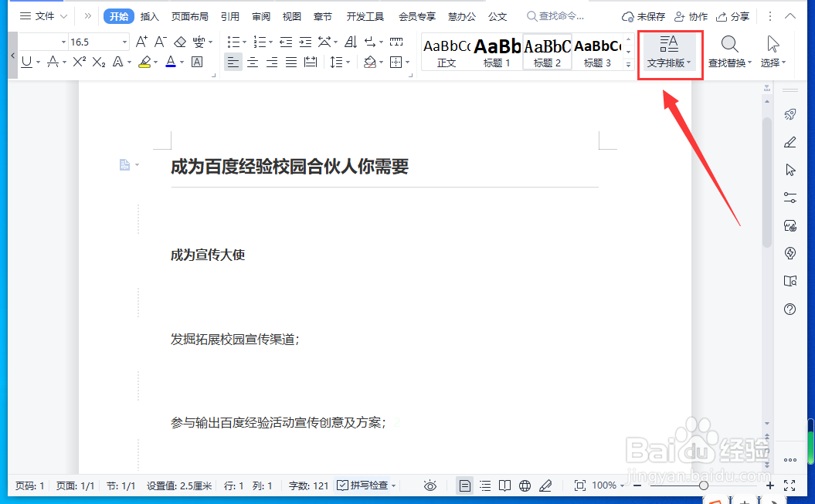Click the 分享 share button
Viewport: 815px width, 504px height.
coord(733,17)
